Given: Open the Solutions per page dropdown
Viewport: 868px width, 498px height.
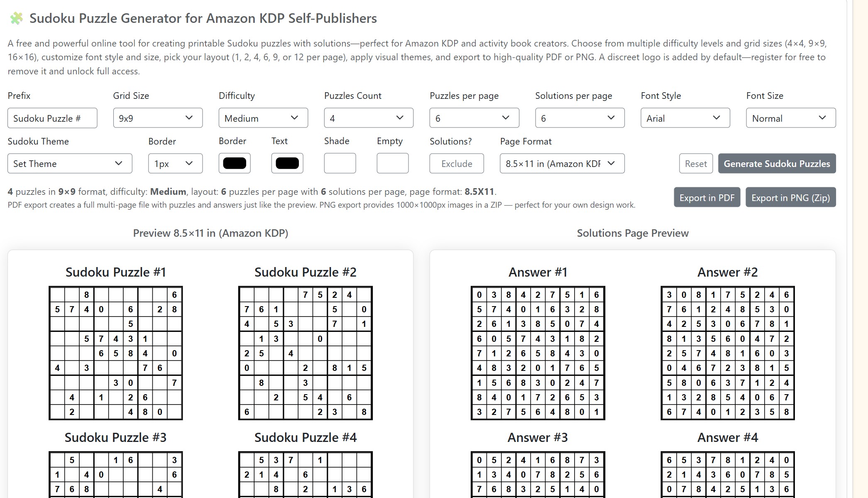Looking at the screenshot, I should (x=579, y=118).
